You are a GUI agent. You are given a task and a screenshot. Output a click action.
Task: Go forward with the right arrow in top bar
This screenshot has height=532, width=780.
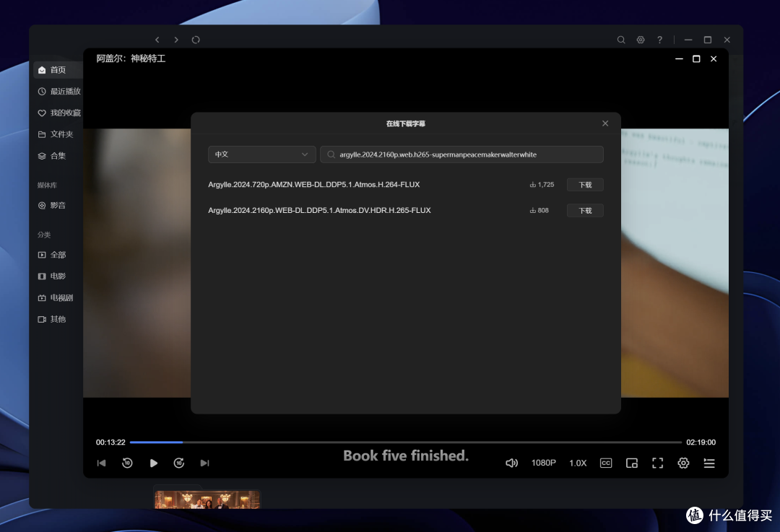[x=176, y=40]
